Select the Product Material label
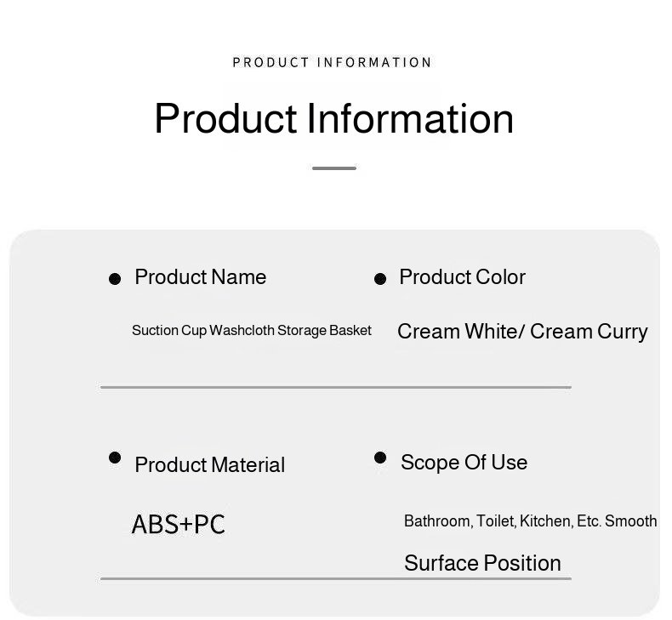The width and height of the screenshot is (672, 620). coord(209,465)
